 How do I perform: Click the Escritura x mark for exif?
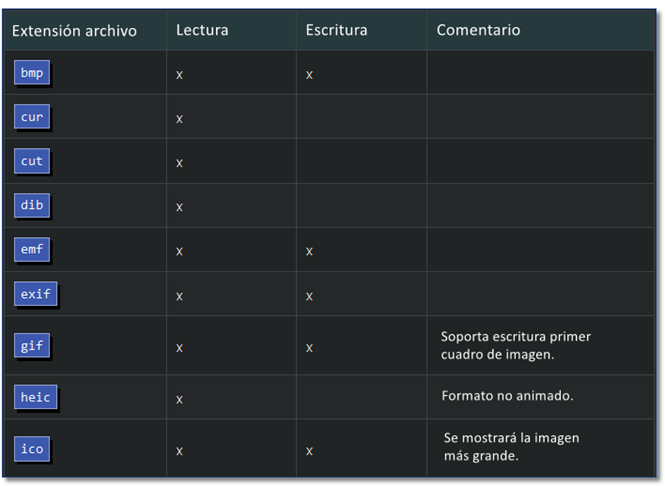[309, 296]
